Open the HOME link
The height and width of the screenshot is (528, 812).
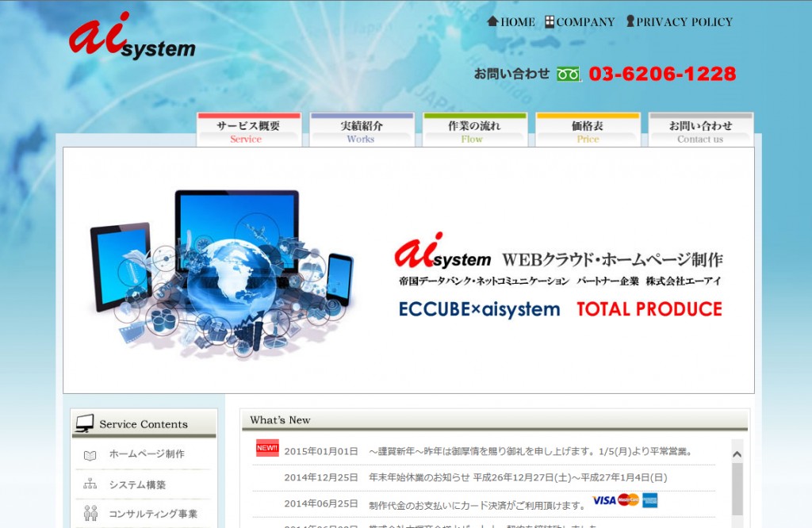click(511, 21)
